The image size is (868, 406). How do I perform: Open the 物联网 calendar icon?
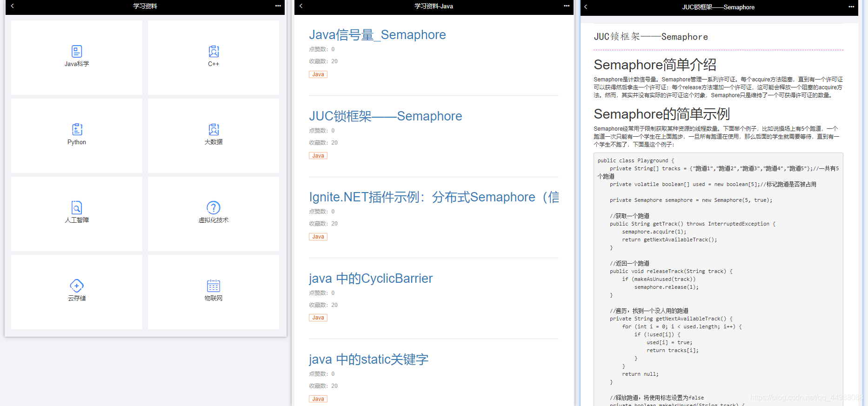pyautogui.click(x=214, y=286)
